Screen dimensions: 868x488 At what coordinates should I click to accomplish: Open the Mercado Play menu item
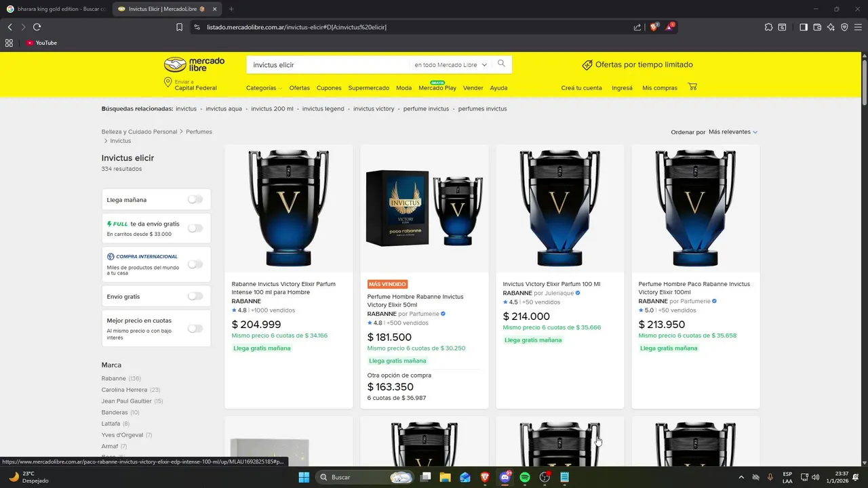[437, 88]
